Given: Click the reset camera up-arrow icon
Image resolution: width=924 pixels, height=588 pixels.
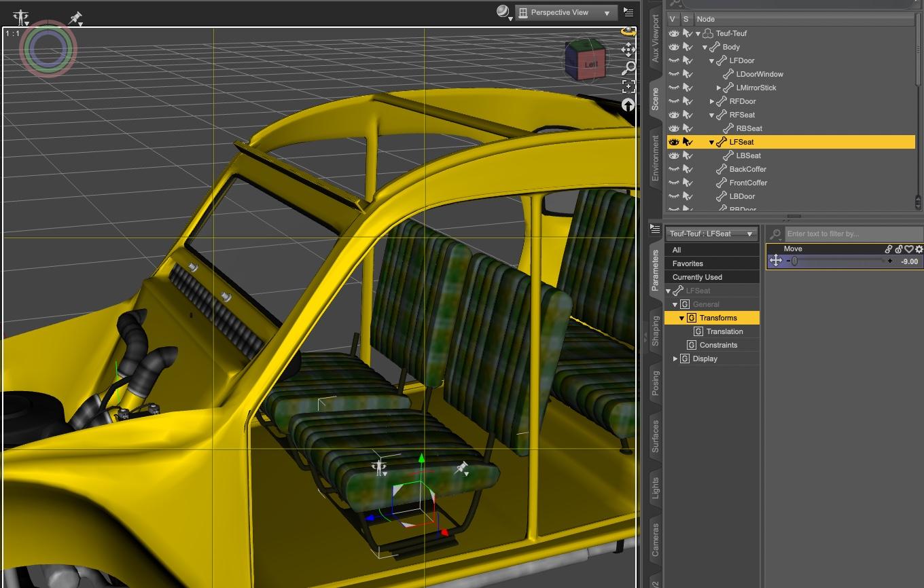Looking at the screenshot, I should click(x=628, y=105).
